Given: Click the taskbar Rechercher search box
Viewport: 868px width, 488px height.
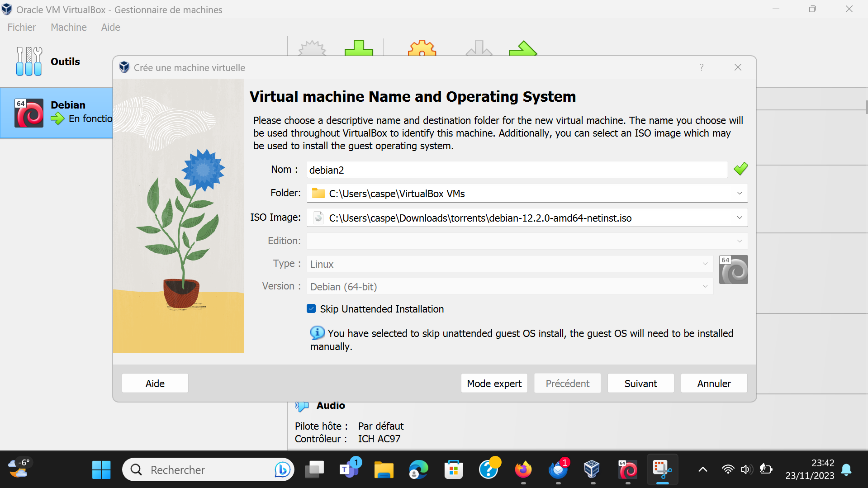Looking at the screenshot, I should [208, 470].
